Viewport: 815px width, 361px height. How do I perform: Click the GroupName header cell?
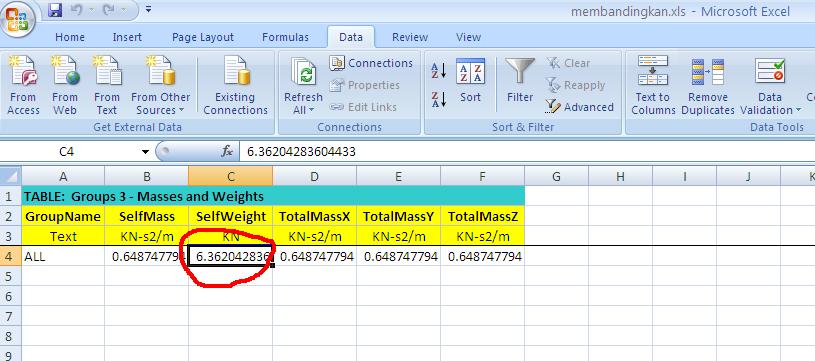point(63,217)
